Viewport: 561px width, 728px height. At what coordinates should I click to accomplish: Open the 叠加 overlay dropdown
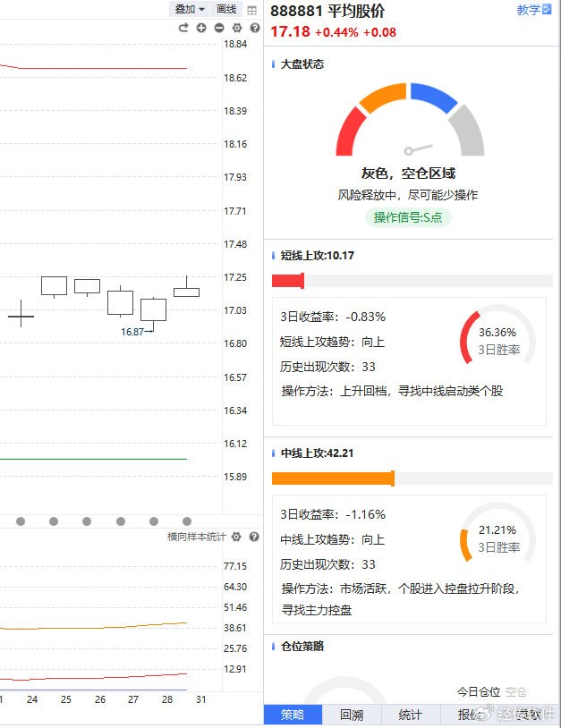point(190,9)
